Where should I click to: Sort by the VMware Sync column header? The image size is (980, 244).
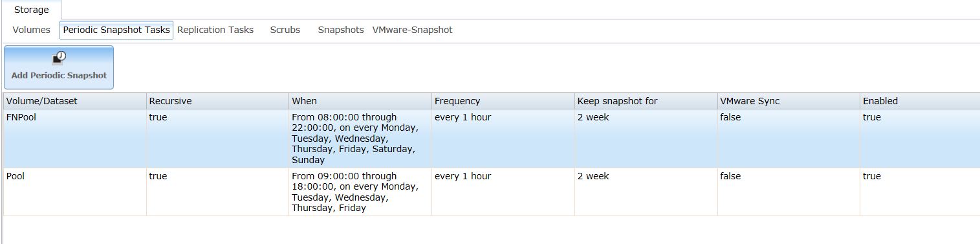(x=789, y=101)
